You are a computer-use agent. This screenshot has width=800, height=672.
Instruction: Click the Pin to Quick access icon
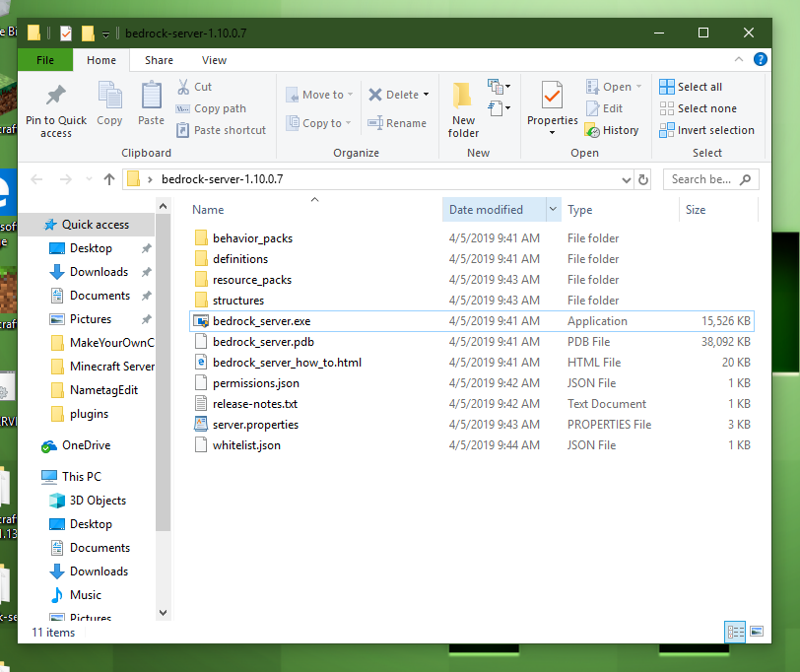pyautogui.click(x=56, y=97)
